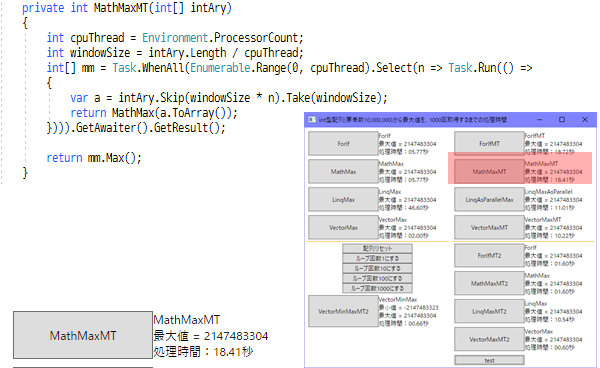This screenshot has width=600, height=368.
Task: Click the ループ回数100にする button
Action: click(x=377, y=278)
